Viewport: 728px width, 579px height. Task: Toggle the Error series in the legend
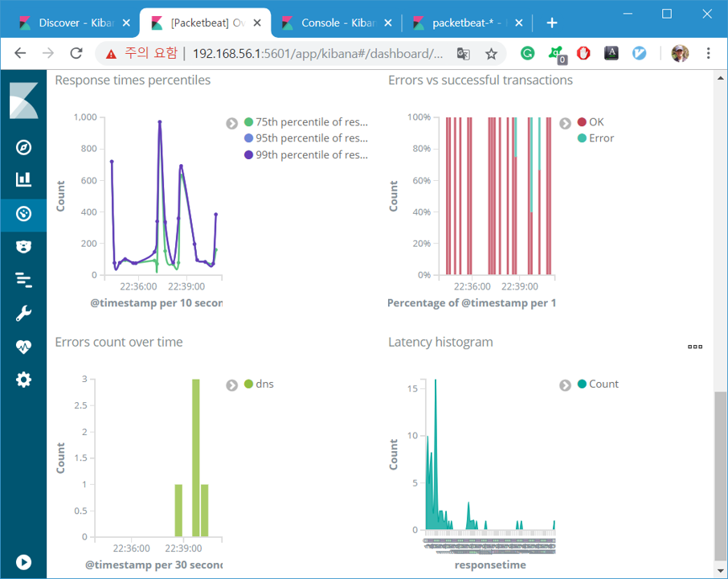pyautogui.click(x=595, y=138)
